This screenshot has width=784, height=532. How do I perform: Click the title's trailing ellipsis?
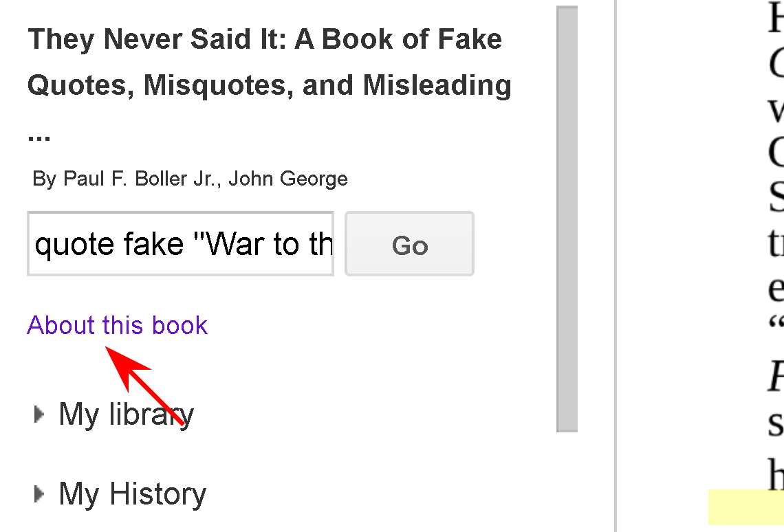point(39,134)
